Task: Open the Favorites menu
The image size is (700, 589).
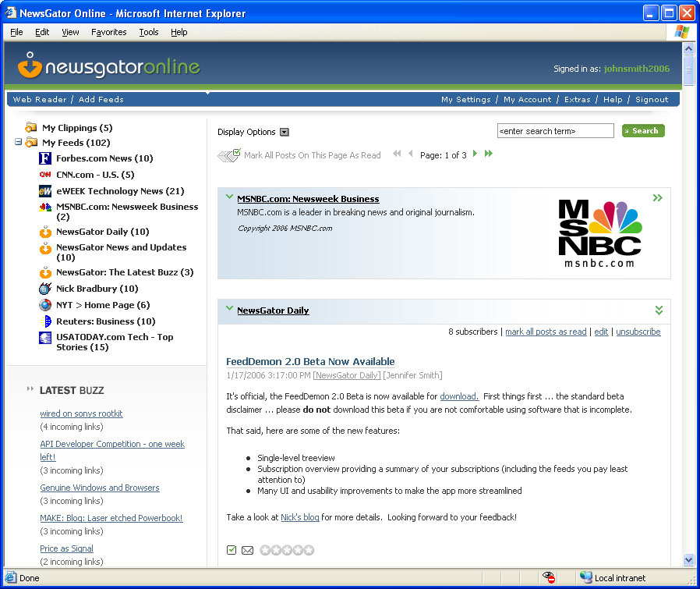Action: [x=109, y=32]
